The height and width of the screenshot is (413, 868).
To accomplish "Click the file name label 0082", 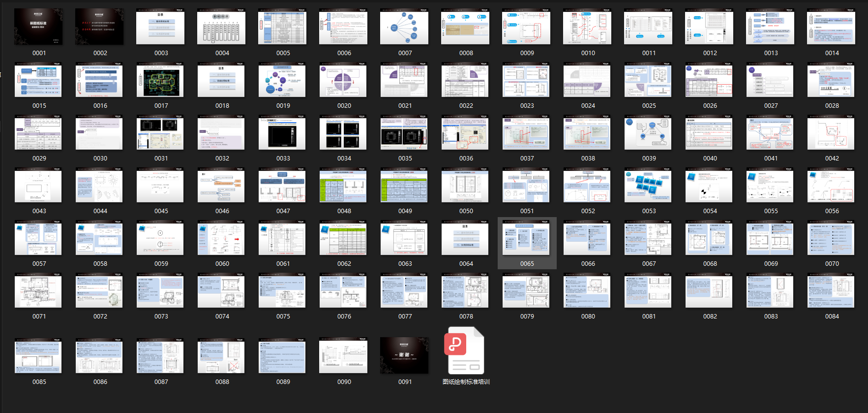I will (x=710, y=317).
